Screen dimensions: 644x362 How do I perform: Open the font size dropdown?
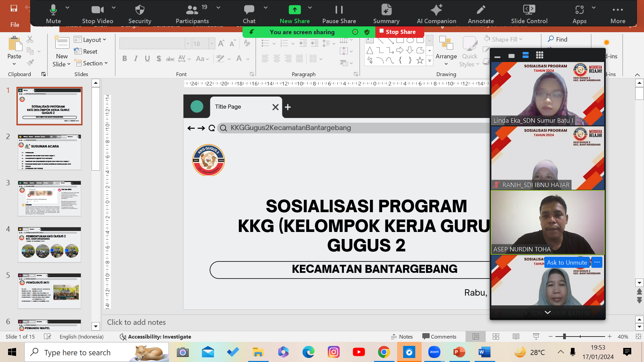click(x=211, y=43)
